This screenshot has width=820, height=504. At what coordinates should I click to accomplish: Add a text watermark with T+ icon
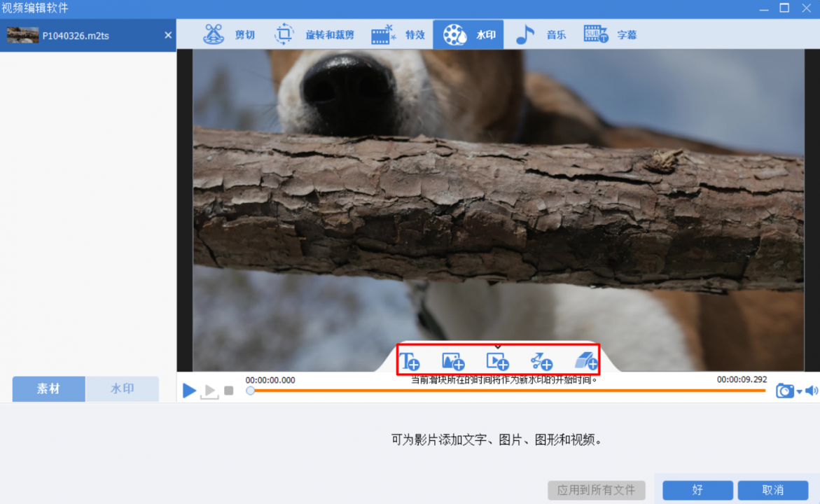click(x=410, y=360)
